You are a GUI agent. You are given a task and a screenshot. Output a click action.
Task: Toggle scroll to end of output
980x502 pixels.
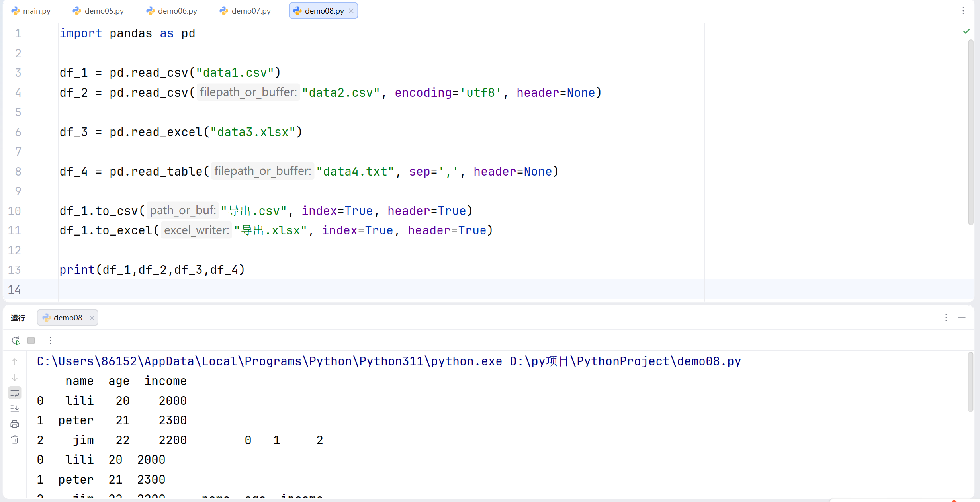click(15, 408)
